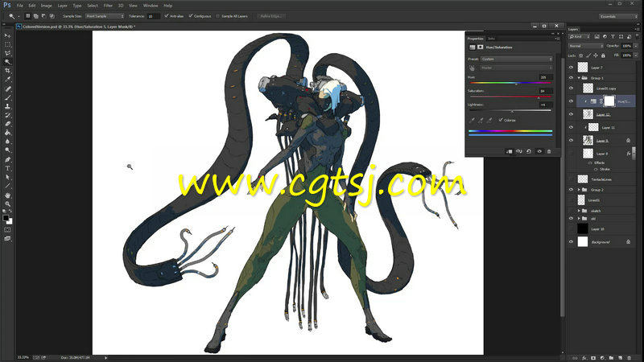
Task: Click Add to Selection mode icon
Action: pos(36,16)
